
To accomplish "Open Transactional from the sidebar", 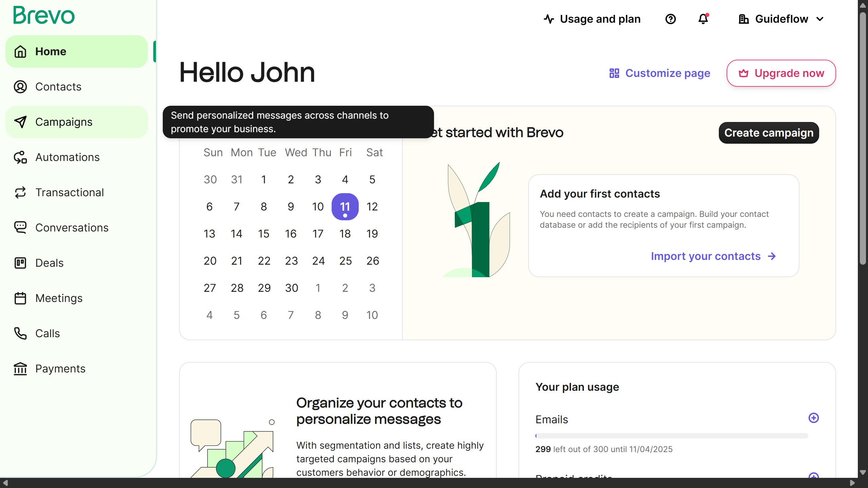I will click(x=70, y=192).
